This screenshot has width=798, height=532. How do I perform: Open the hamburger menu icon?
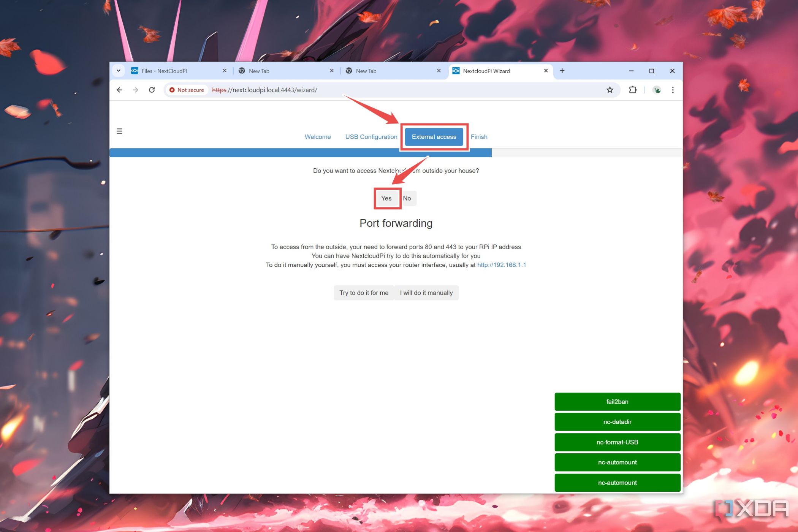pos(119,131)
